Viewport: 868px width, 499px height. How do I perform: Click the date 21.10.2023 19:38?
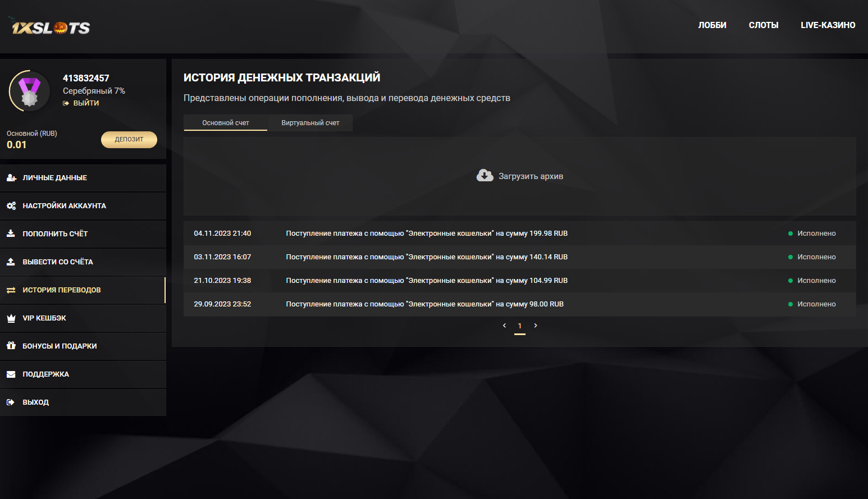point(222,281)
